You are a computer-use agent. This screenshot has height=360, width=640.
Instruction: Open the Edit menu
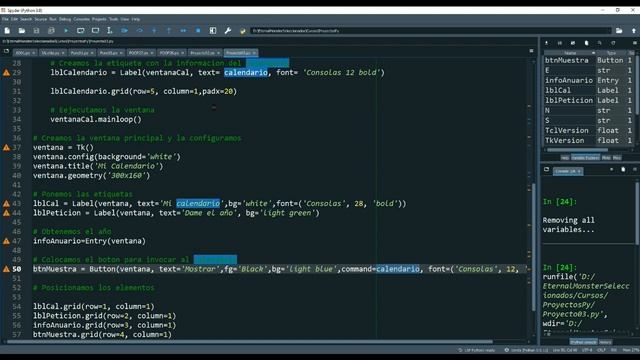(14, 19)
